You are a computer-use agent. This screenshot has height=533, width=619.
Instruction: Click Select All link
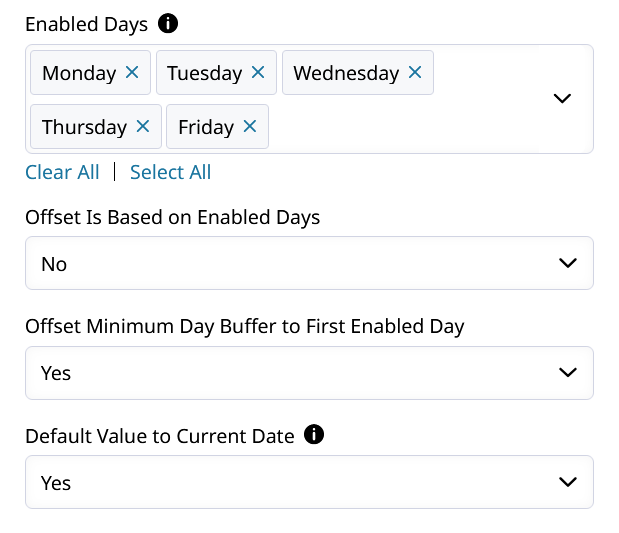coord(171,172)
